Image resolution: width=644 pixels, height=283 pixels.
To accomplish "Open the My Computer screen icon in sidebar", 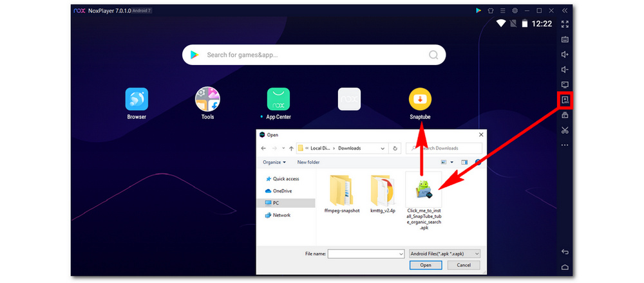I will 565,85.
